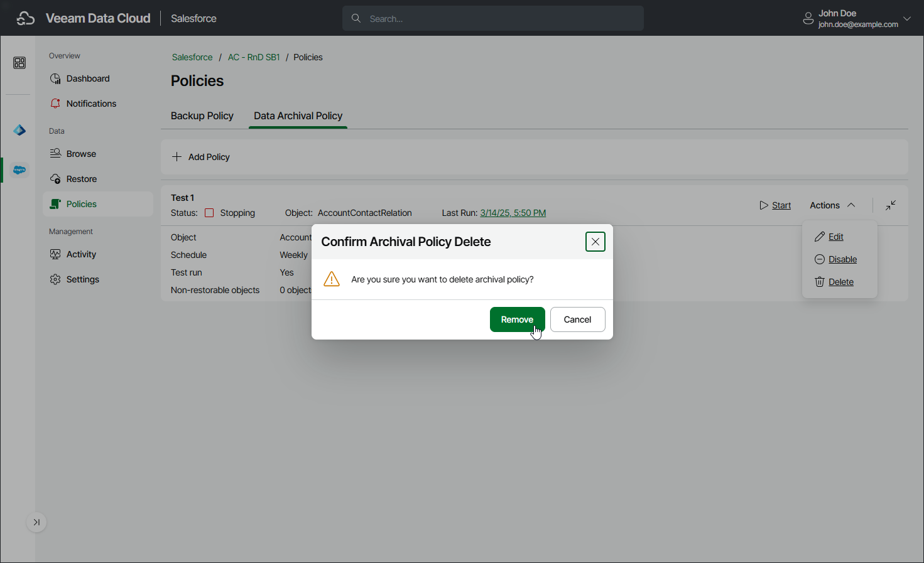Click the user profile icon

pos(808,19)
